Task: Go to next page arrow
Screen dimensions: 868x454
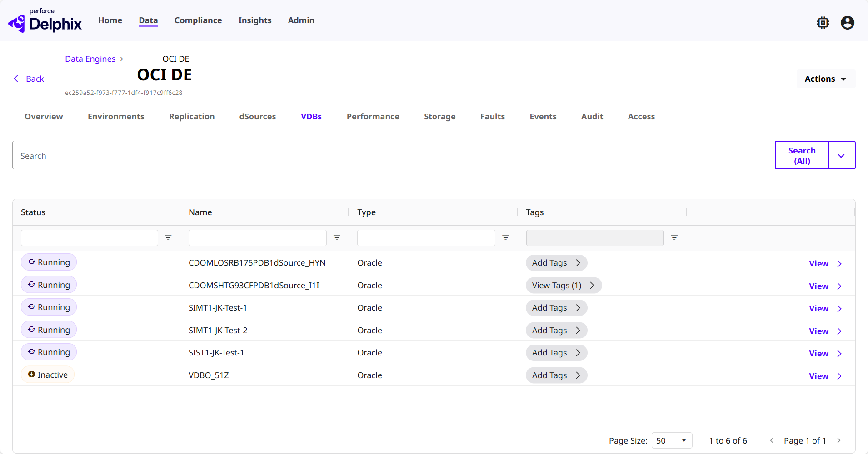Action: pos(839,440)
